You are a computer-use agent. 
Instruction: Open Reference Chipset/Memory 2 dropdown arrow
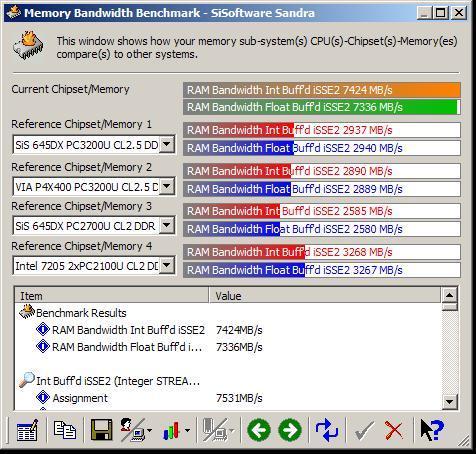(x=167, y=186)
